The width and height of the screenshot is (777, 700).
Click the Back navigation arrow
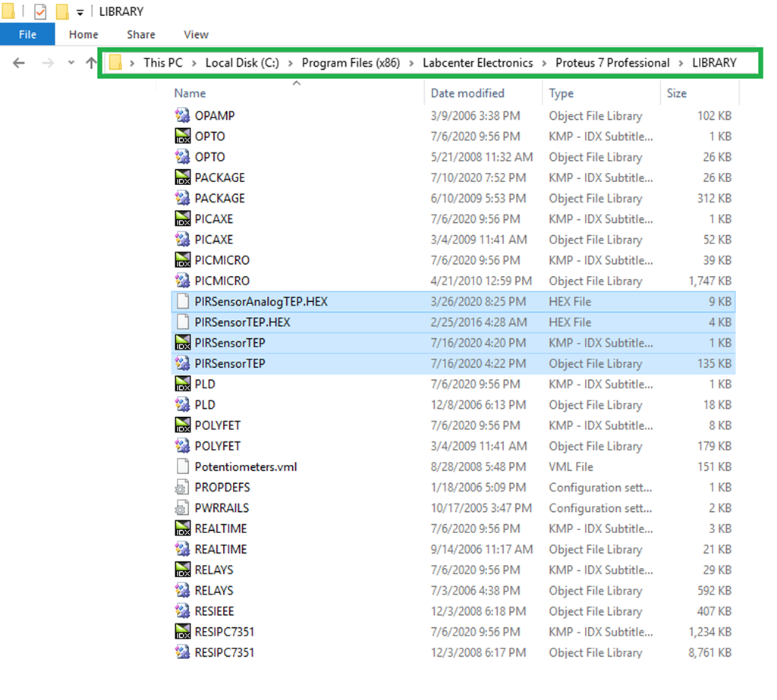coord(19,63)
